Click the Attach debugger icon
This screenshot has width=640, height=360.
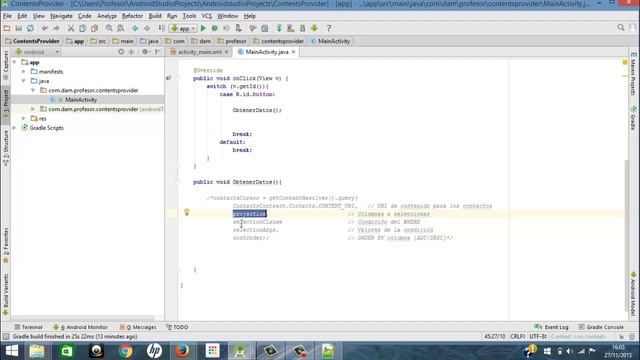[238, 28]
